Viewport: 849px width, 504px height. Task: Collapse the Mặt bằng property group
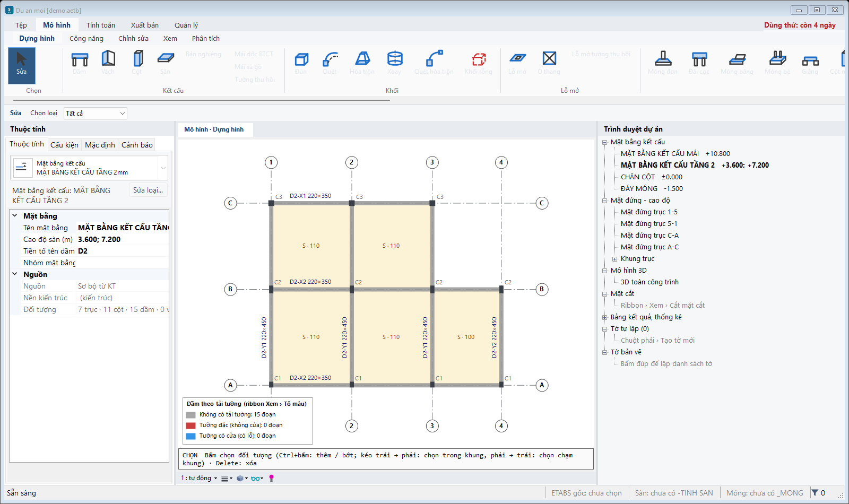[x=15, y=215]
